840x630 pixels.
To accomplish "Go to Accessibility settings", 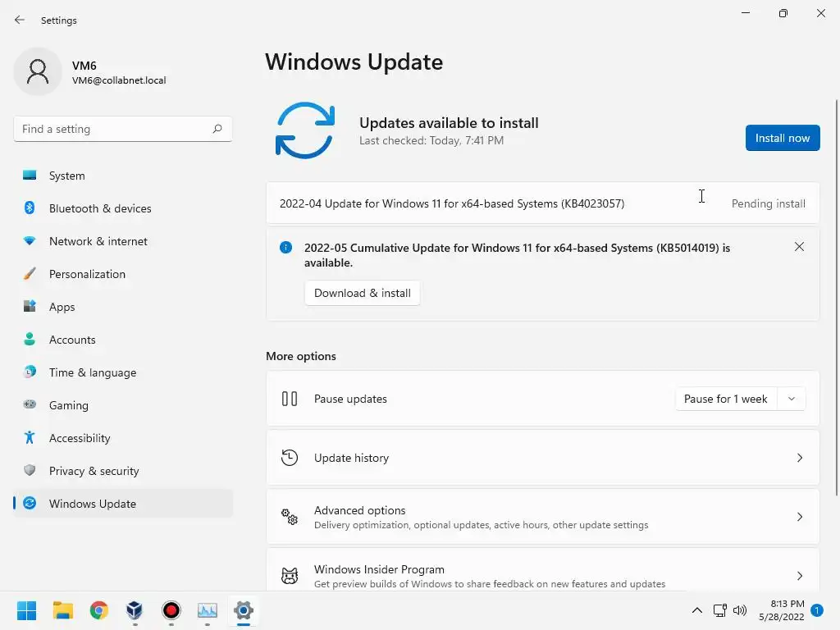I will click(x=123, y=438).
